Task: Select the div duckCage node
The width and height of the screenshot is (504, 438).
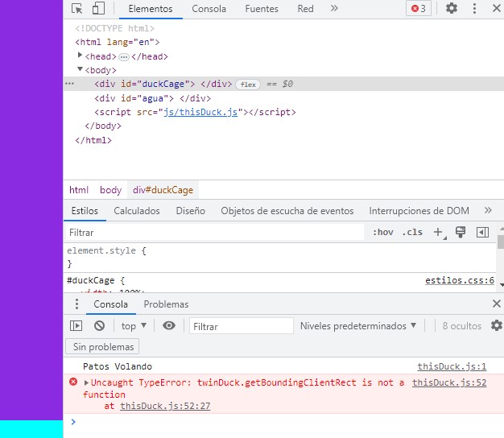Action: point(163,84)
